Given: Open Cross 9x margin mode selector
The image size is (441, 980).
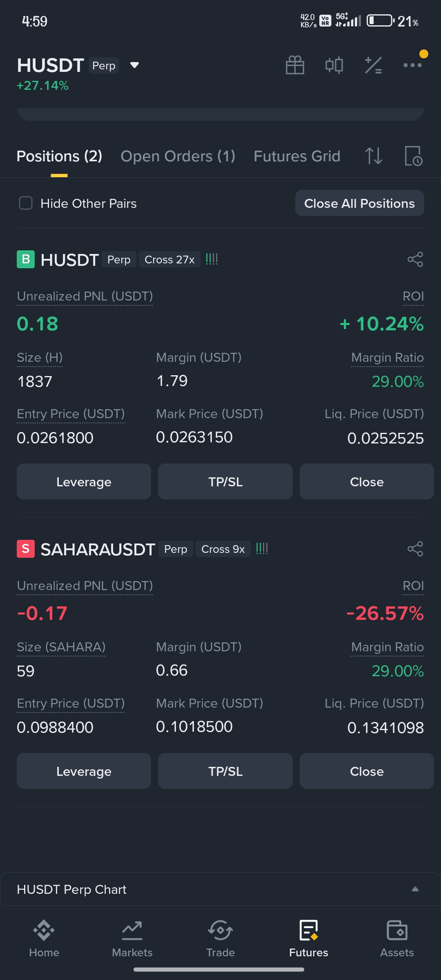Looking at the screenshot, I should pyautogui.click(x=223, y=549).
